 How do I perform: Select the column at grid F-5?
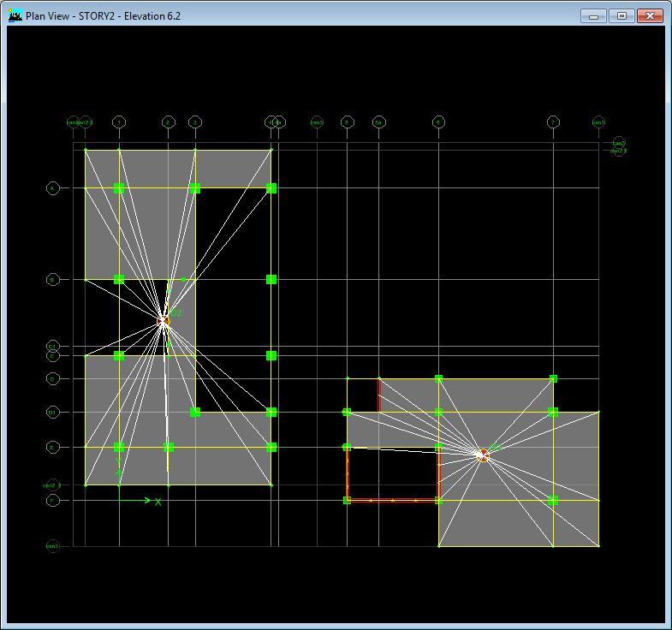point(348,500)
